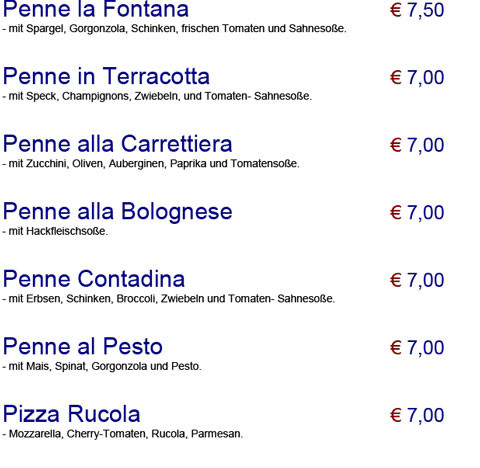480x468 pixels.
Task: Click the 'mit Hackfleischsoße' description text
Action: pyautogui.click(x=55, y=231)
